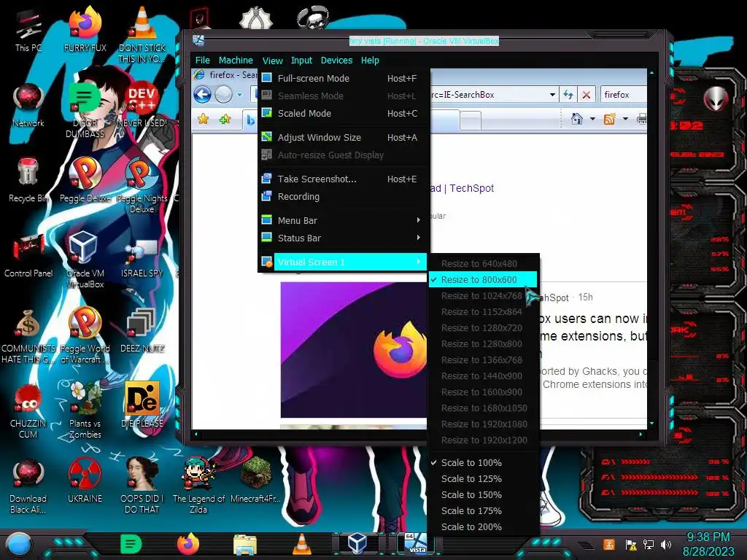
Task: Open the Network desktop icon
Action: point(28,105)
